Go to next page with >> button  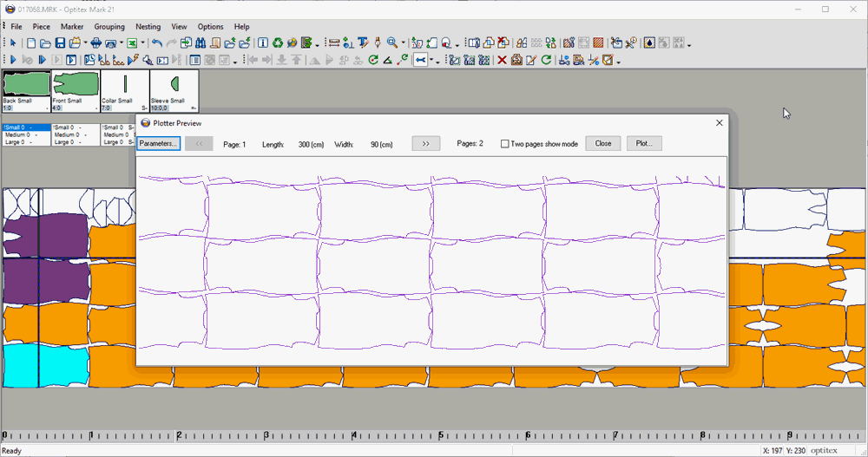(x=425, y=144)
